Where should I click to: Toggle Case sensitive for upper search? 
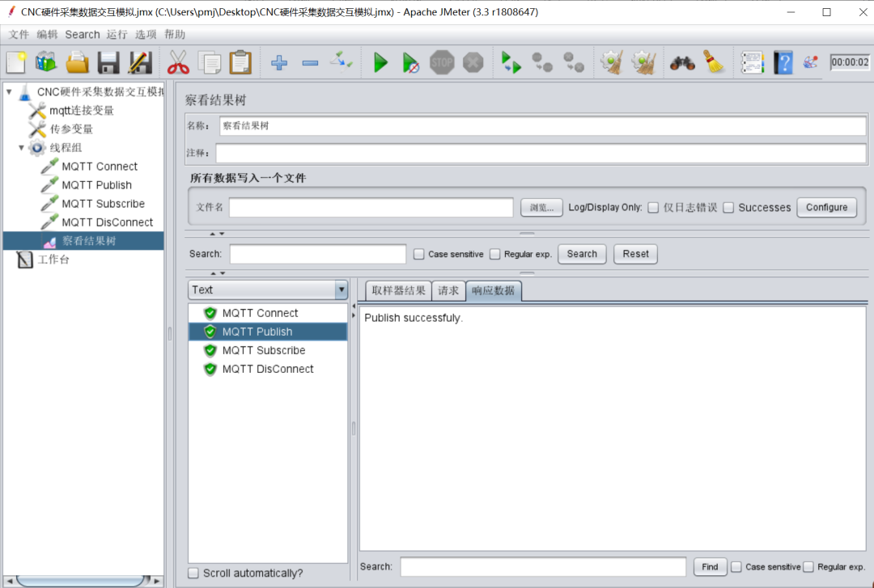click(x=418, y=254)
